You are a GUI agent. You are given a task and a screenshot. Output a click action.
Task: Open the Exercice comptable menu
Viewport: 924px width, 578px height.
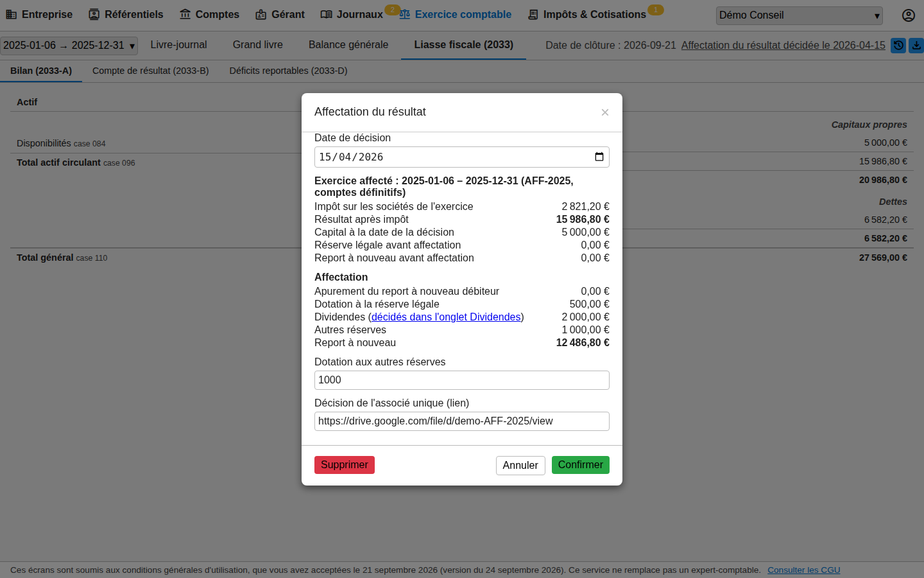[x=455, y=14]
